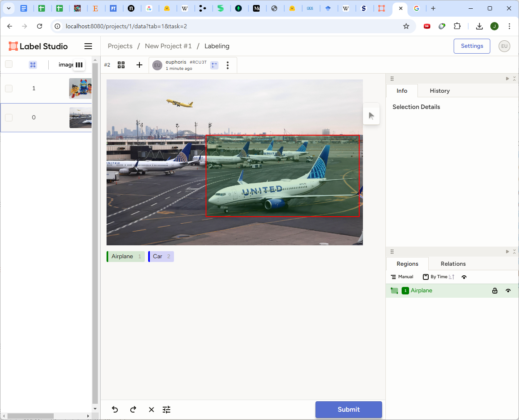Screen dimensions: 519x420
Task: Expand the Info panel play arrow
Action: click(507, 79)
